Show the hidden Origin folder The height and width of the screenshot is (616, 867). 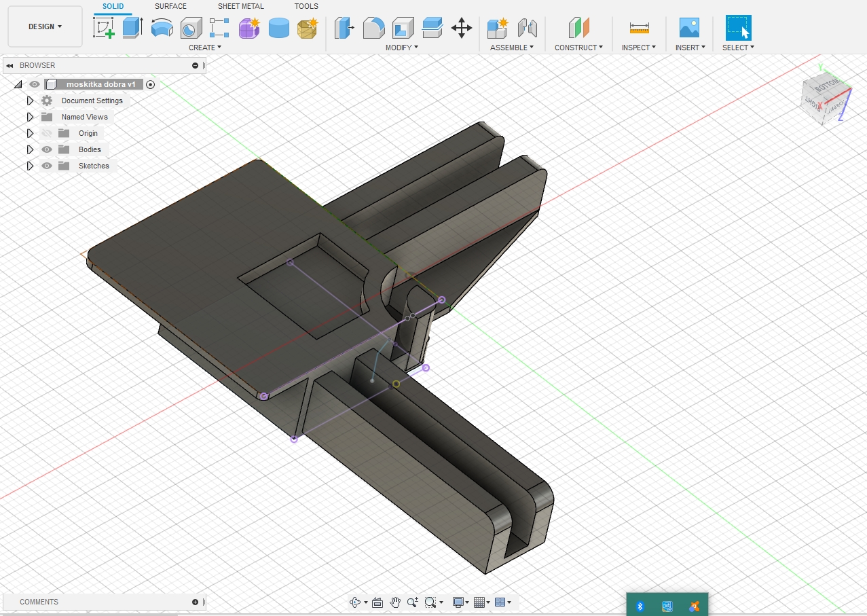point(47,133)
